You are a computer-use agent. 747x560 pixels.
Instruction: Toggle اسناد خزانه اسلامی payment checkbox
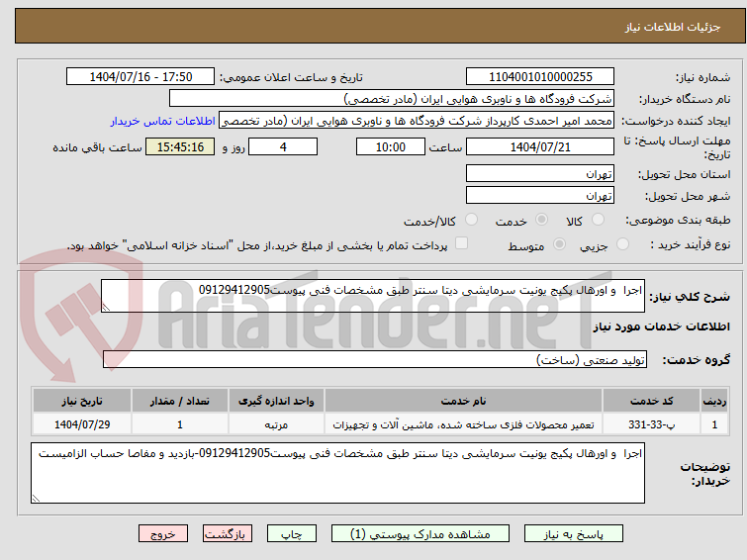tap(461, 243)
